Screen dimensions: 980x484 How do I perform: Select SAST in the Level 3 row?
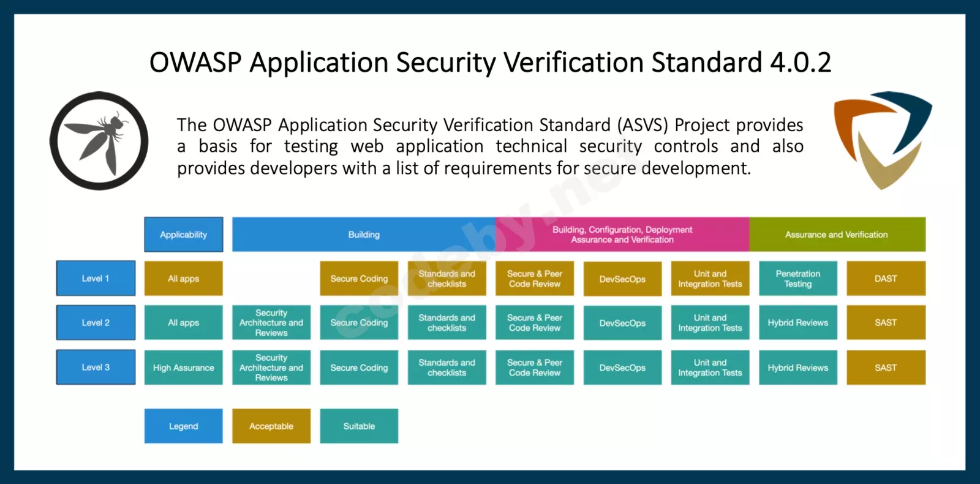click(886, 368)
